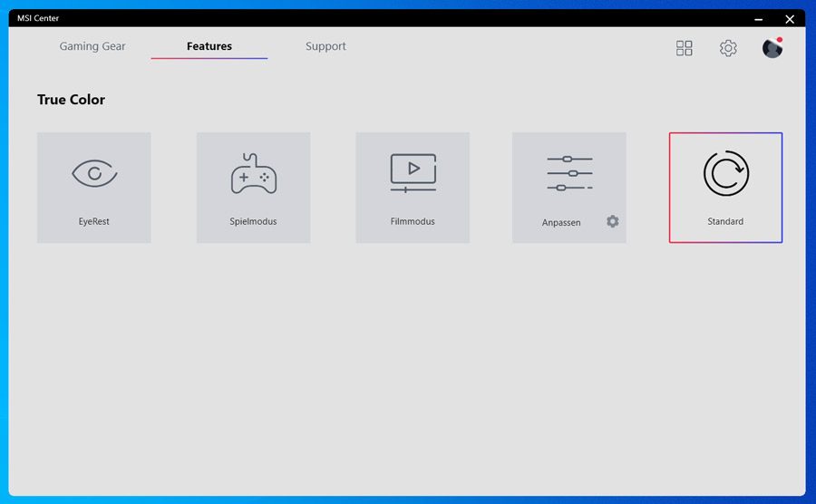Open the Anpassen settings gear
Image resolution: width=816 pixels, height=504 pixels.
(613, 221)
